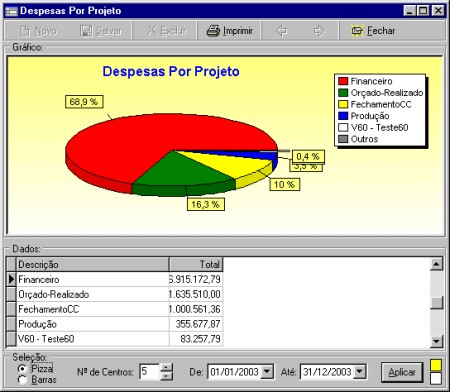Screen dimensions: 450x392
Task: Click the total value 355.677,87
Action: pos(196,324)
